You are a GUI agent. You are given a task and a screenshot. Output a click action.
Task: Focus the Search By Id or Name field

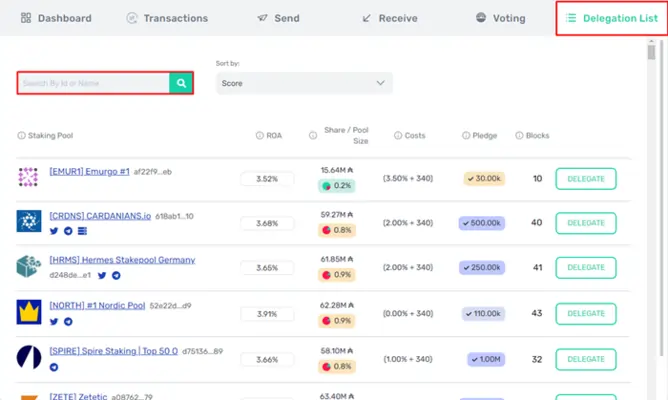coord(93,83)
